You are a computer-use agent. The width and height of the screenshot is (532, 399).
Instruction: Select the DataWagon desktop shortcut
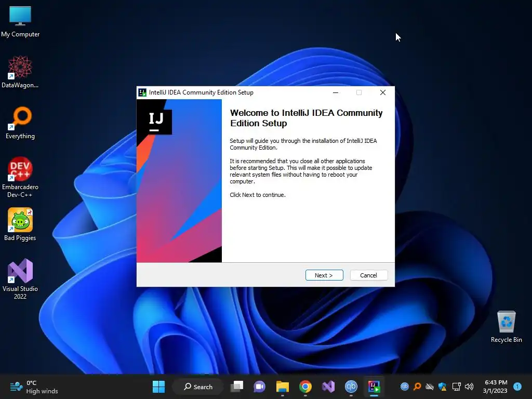20,72
